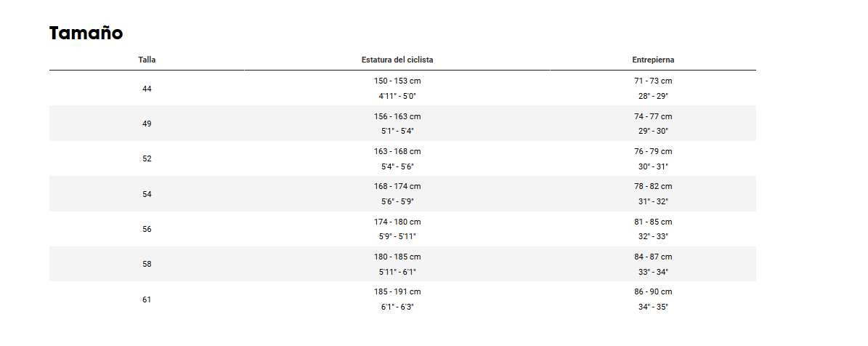Select size 44 in Talla column
The image size is (868, 346).
(x=147, y=89)
